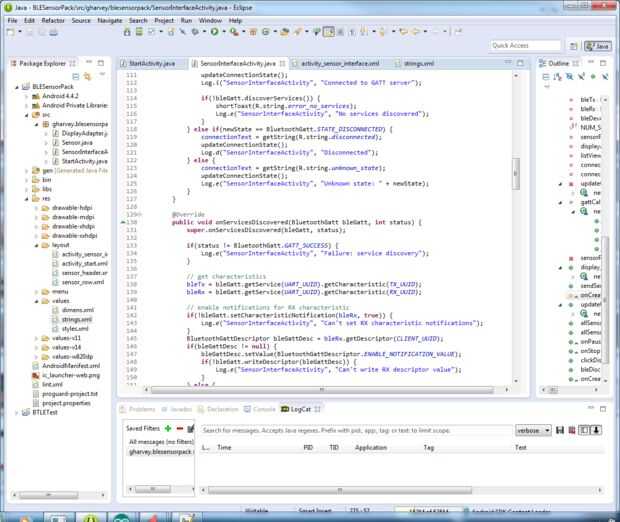The image size is (620, 522).
Task: Click the Print toolbar icon
Action: pos(53,32)
